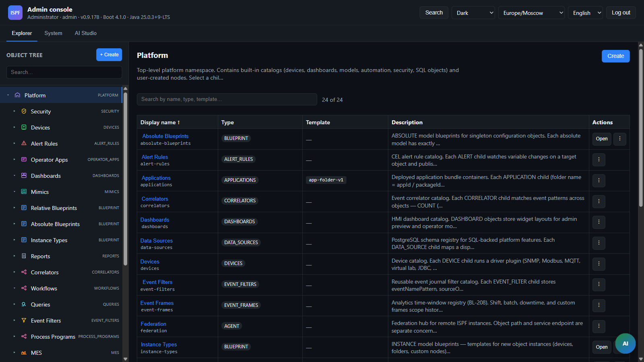
Task: Click the Alert Rules warning triangle icon
Action: click(24, 144)
